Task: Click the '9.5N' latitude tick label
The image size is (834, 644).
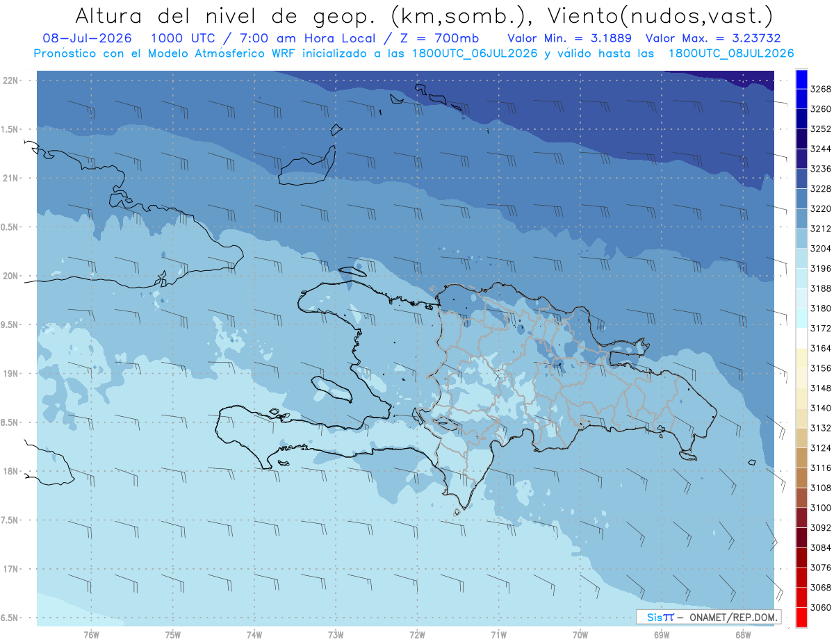Action: pyautogui.click(x=10, y=325)
